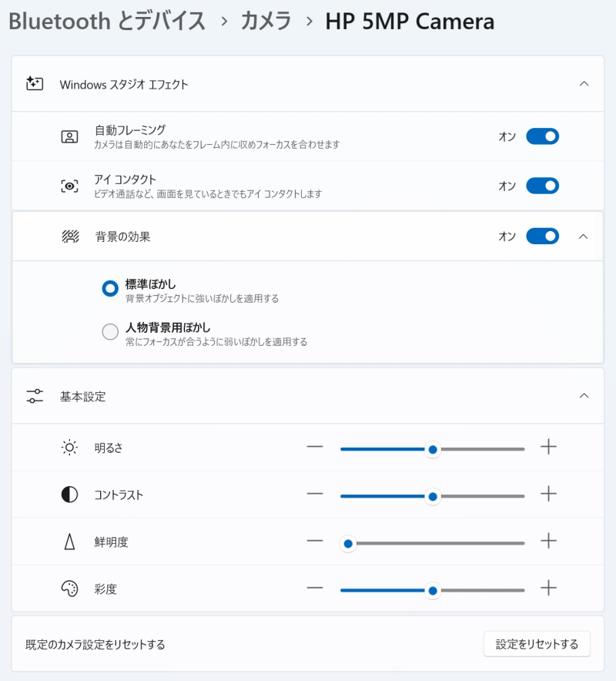
Task: Click the アイ コンタクト description text
Action: (x=208, y=194)
